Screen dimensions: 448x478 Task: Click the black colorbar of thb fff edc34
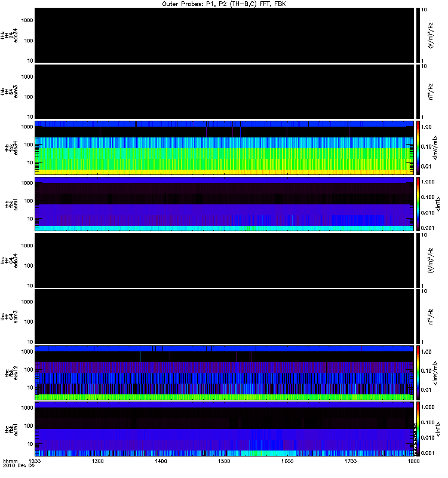(x=418, y=35)
